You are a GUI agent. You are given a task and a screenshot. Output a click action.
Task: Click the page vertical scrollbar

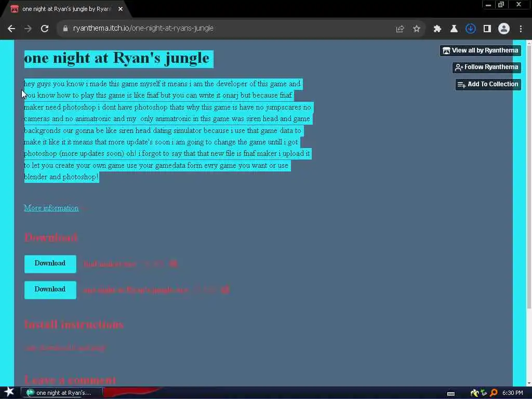coord(529,177)
